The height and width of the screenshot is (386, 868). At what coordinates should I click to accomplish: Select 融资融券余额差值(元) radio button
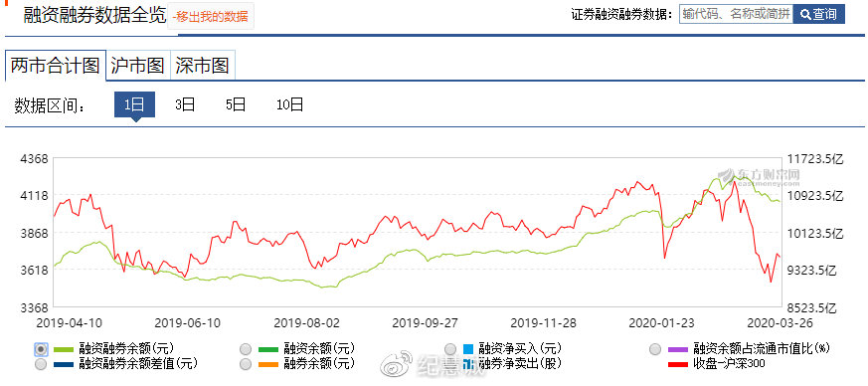41,364
